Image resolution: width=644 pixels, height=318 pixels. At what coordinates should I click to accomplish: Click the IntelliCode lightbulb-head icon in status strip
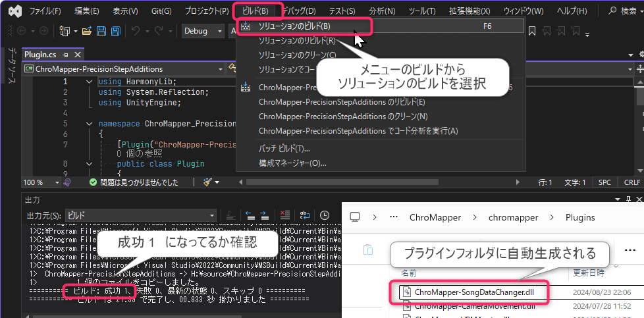tap(68, 182)
